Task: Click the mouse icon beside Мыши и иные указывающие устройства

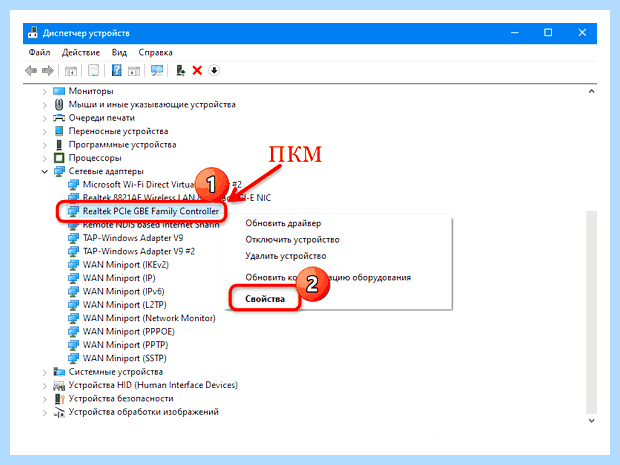Action: (59, 104)
